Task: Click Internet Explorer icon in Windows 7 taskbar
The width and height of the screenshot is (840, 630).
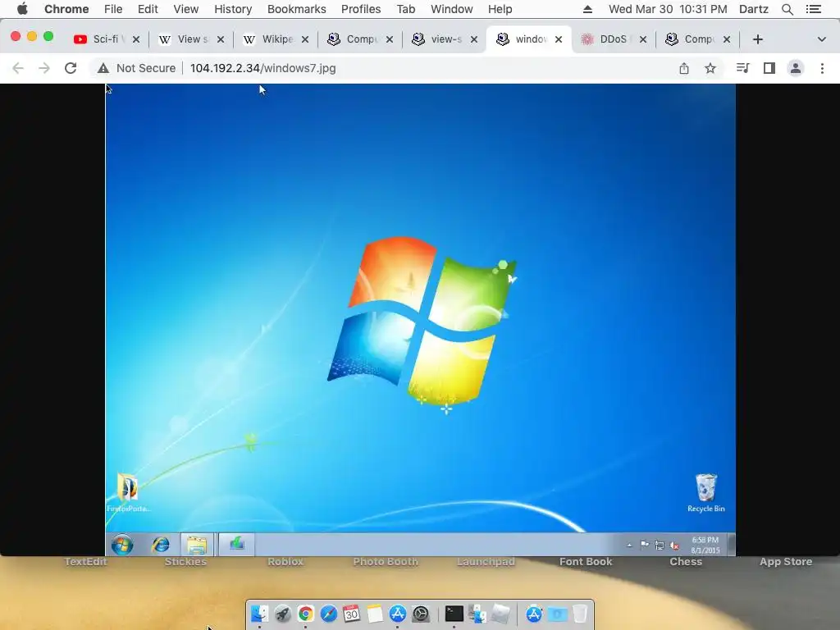Action: (160, 545)
